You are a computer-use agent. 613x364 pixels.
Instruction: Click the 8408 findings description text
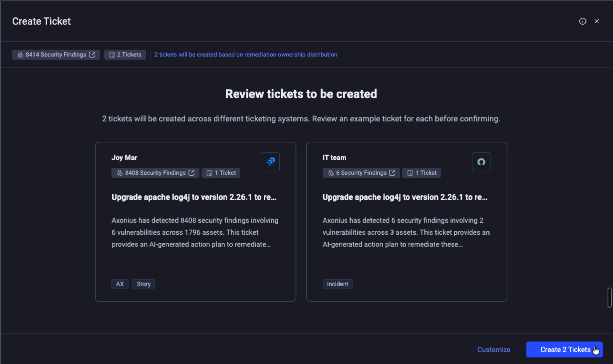195,232
